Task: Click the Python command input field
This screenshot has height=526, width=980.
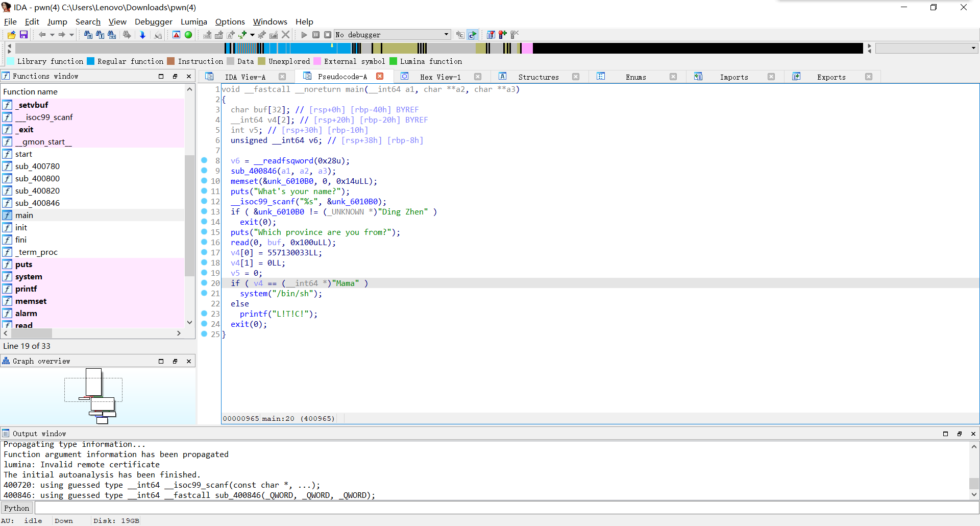Action: coord(506,508)
